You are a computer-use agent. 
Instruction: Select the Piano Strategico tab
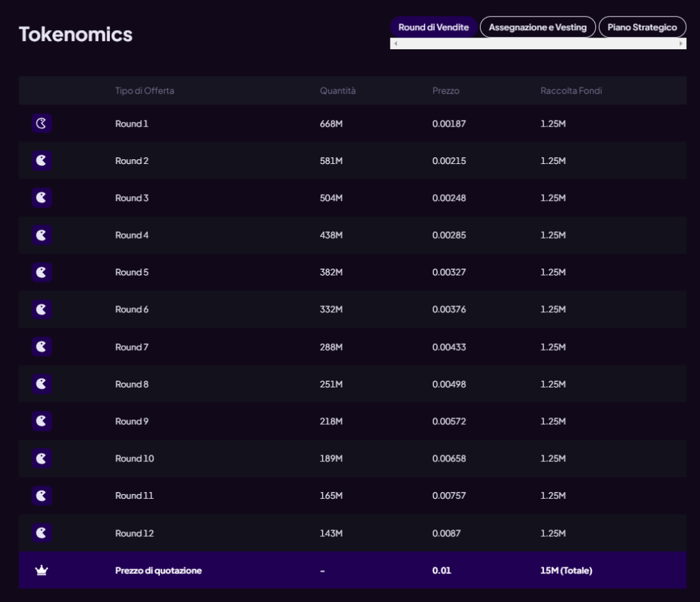[642, 27]
